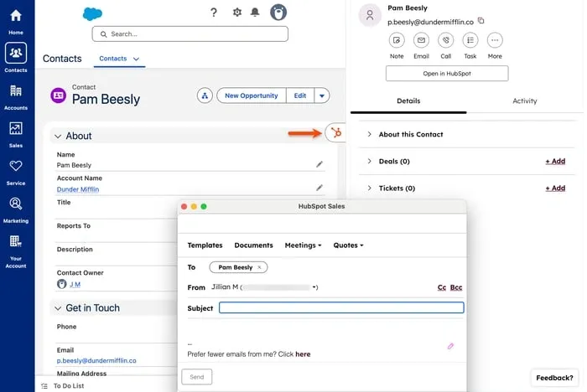Open the Meetings dropdown menu

(x=303, y=245)
